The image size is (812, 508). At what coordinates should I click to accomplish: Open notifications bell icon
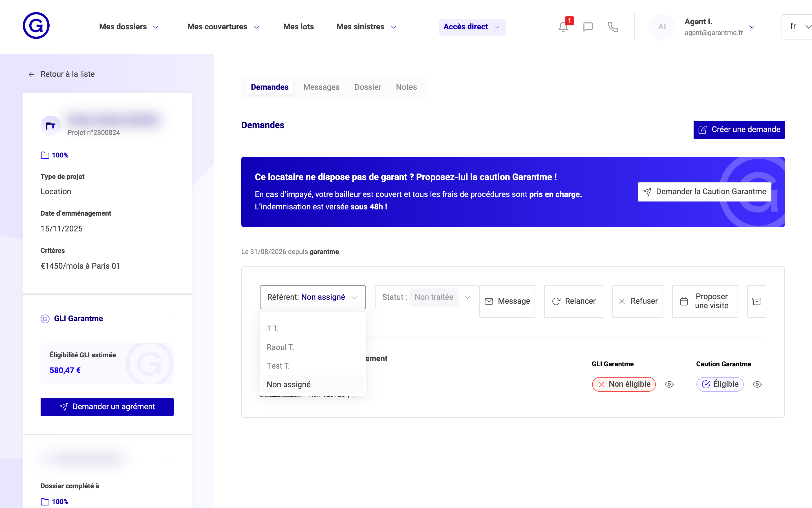(563, 27)
